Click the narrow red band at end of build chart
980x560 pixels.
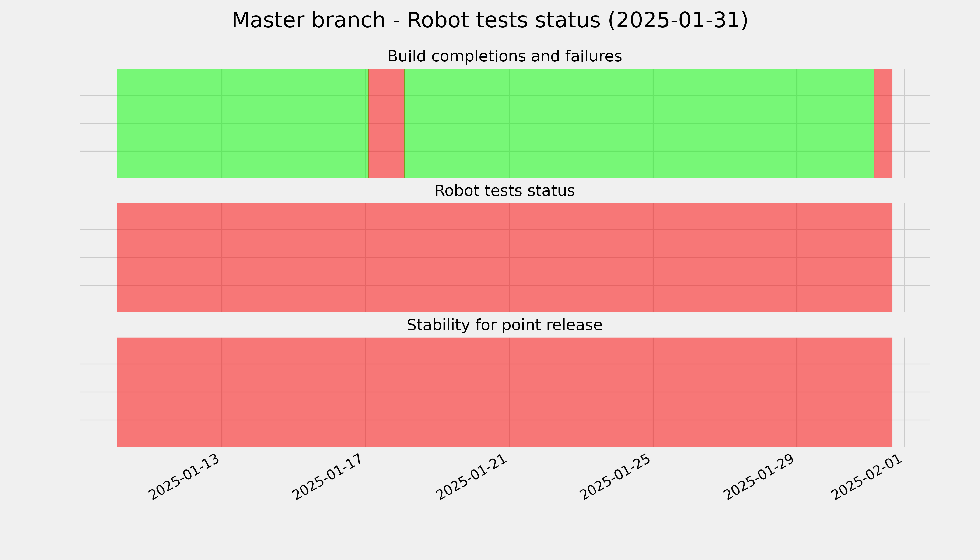pos(883,123)
